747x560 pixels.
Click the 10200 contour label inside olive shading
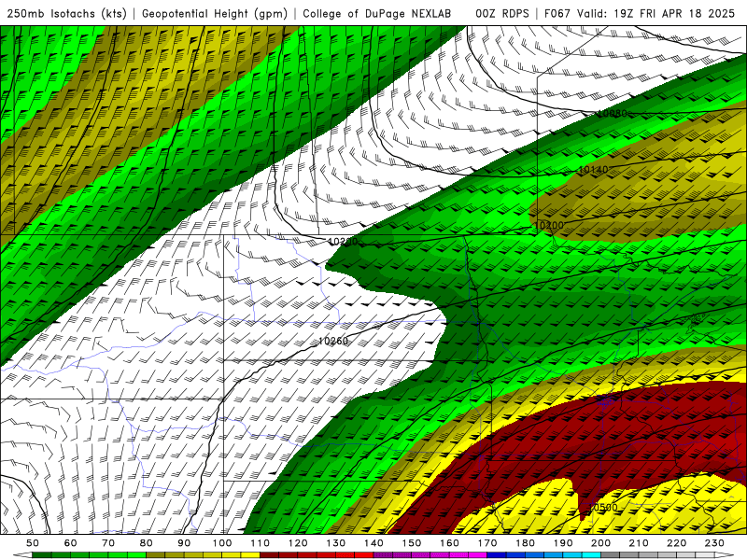point(549,225)
